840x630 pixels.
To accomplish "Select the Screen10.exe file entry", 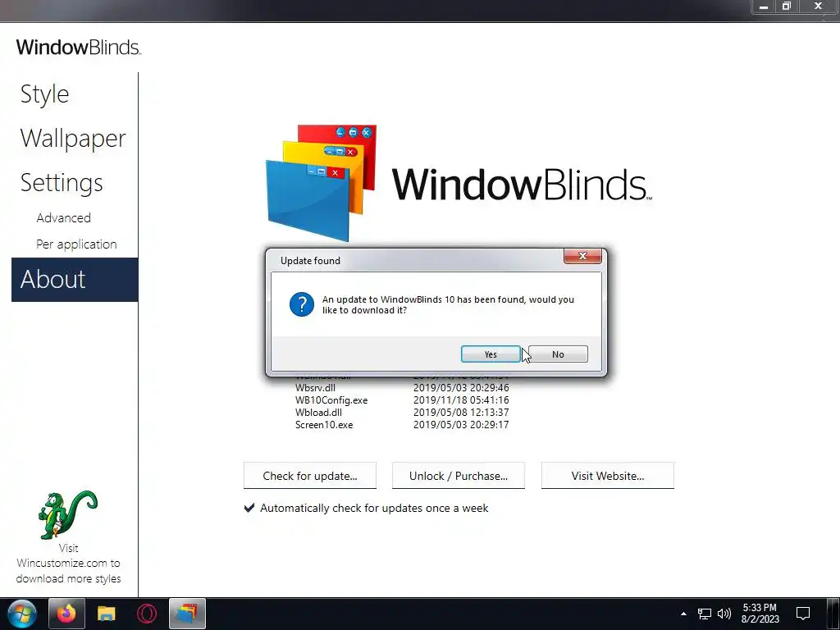I will click(x=323, y=425).
